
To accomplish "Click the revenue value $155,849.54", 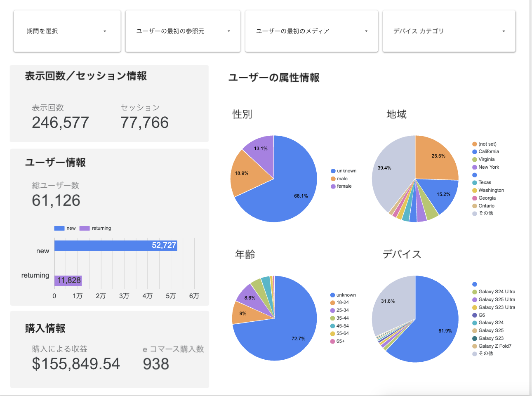I will tap(76, 364).
